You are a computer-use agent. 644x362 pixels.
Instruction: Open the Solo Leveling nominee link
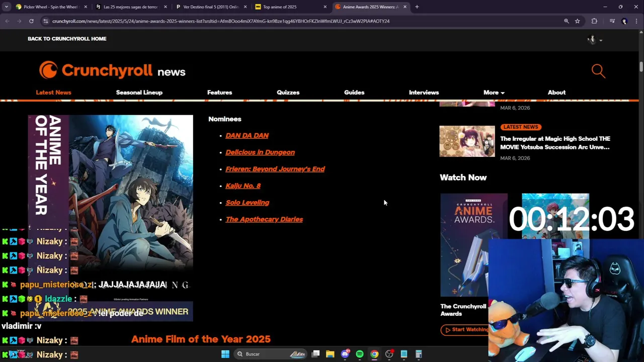coord(247,203)
